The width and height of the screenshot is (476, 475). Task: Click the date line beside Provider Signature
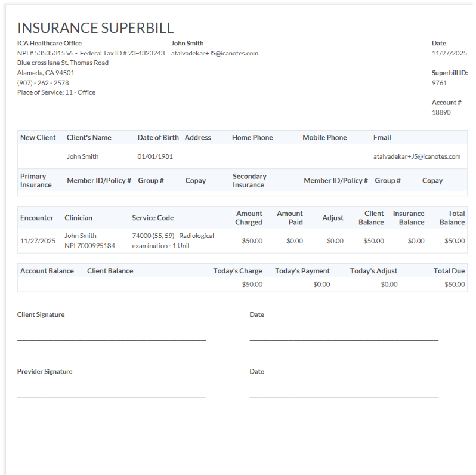pyautogui.click(x=344, y=396)
